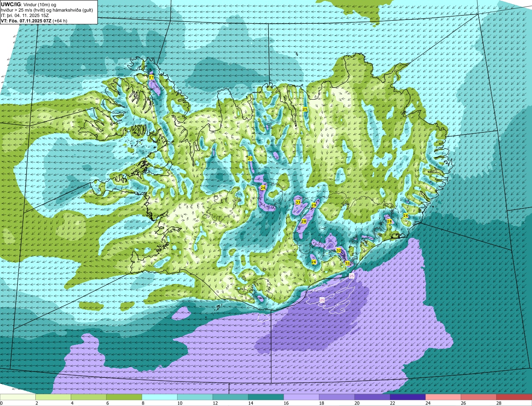Click the legend tick label "0"
Viewport: 532px width, 406px height.
[2, 403]
